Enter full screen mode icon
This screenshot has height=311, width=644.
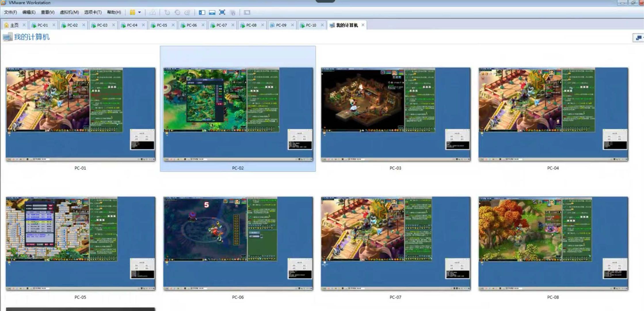point(222,12)
